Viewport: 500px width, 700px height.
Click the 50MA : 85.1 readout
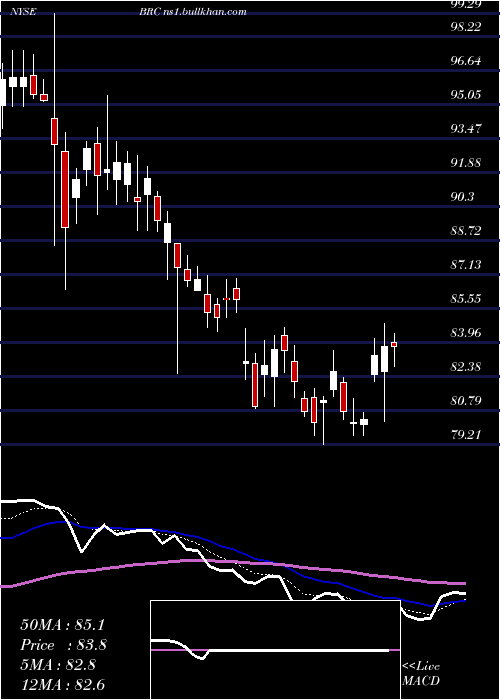tap(62, 625)
